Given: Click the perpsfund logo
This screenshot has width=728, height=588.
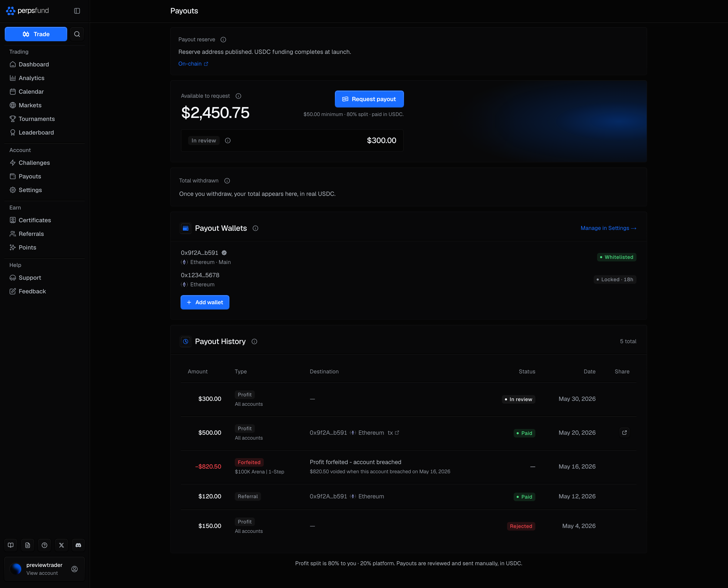Looking at the screenshot, I should [27, 11].
